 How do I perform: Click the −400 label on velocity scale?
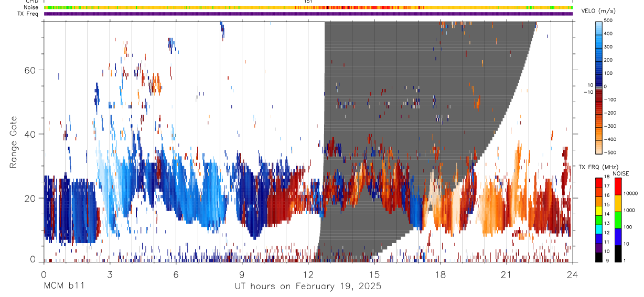click(610, 140)
